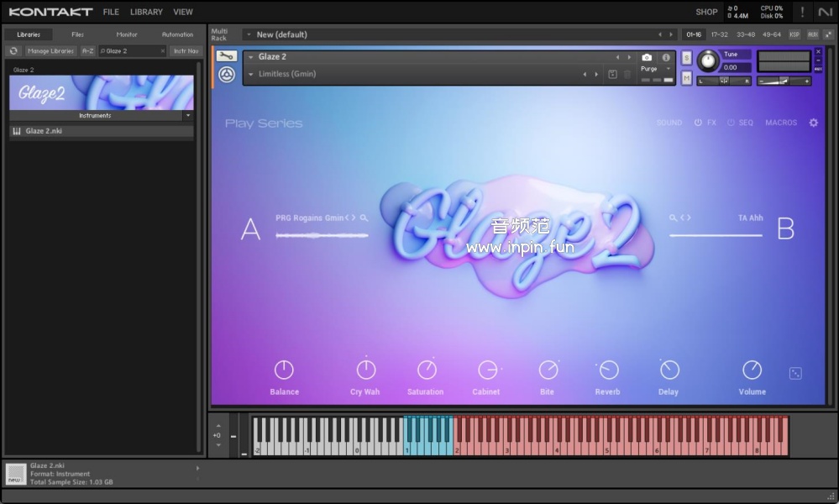The image size is (839, 504).
Task: Open the Glaze 2 instrument dropdown
Action: coord(250,57)
